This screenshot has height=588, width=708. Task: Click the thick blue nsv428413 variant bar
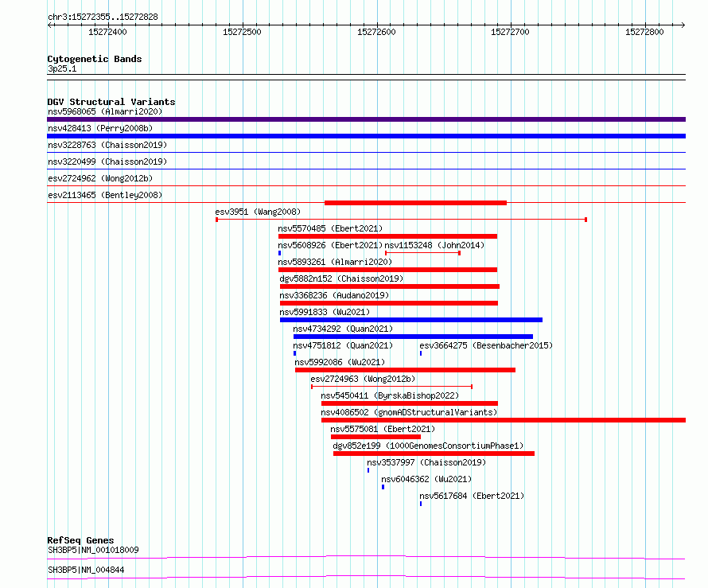click(x=366, y=136)
